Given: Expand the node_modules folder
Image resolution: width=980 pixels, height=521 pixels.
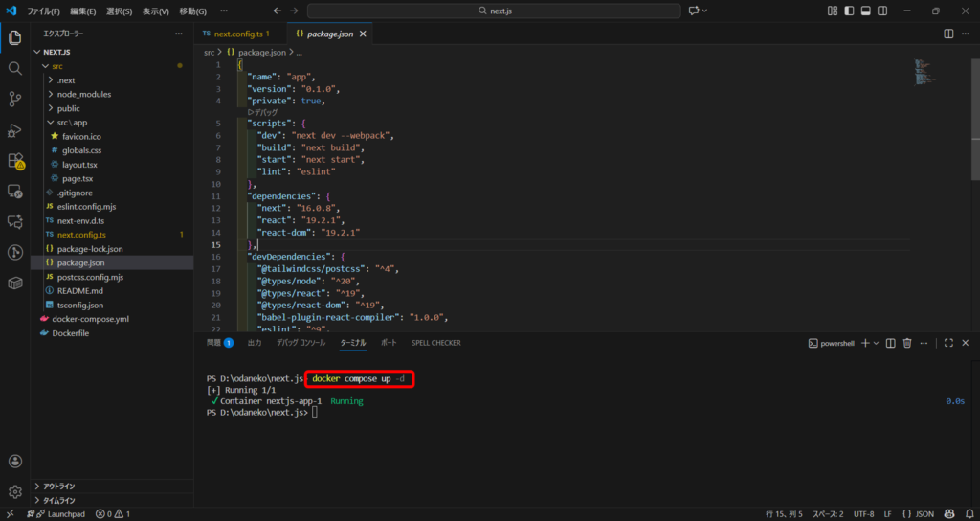Looking at the screenshot, I should pos(83,94).
